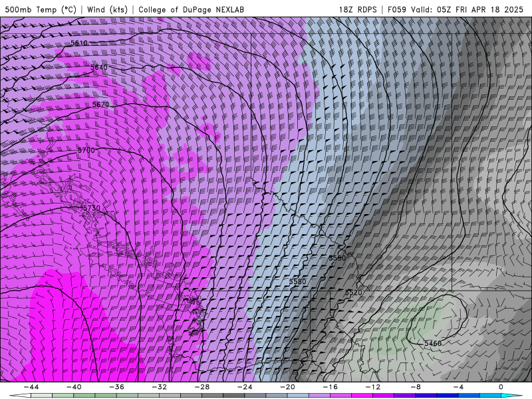
Task: Click the -4 colorbar tick label
Action: [458, 387]
